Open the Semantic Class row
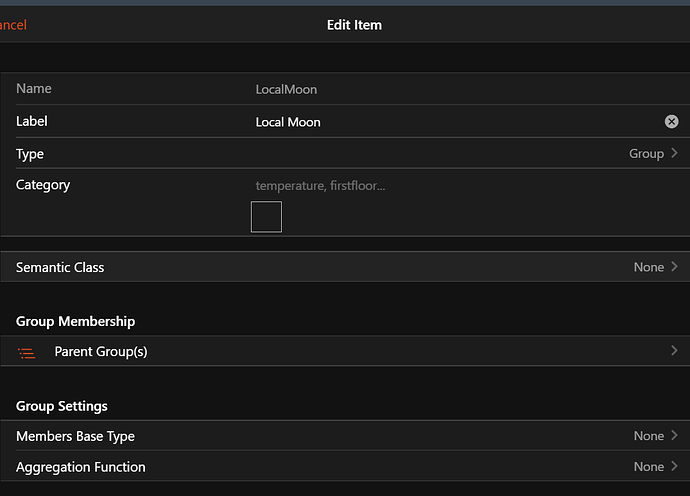 click(345, 267)
